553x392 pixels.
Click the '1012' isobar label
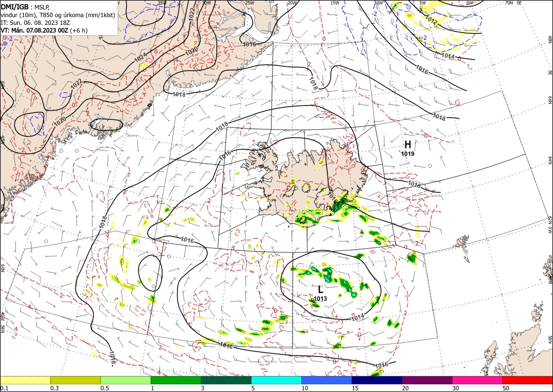click(x=431, y=20)
